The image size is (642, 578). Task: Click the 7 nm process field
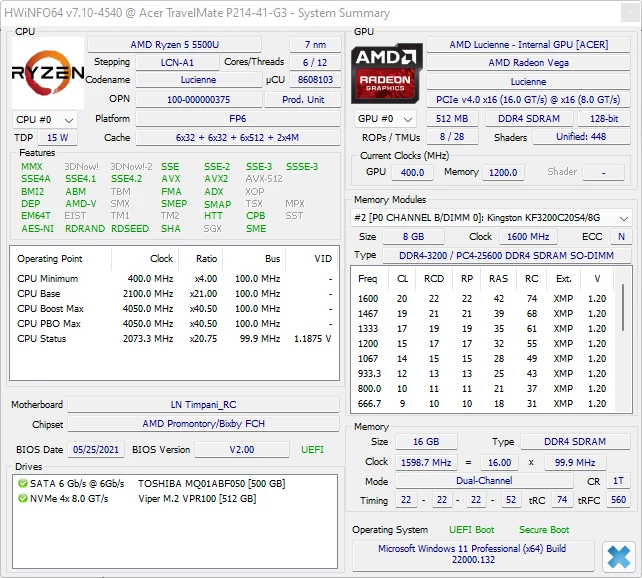coord(315,44)
